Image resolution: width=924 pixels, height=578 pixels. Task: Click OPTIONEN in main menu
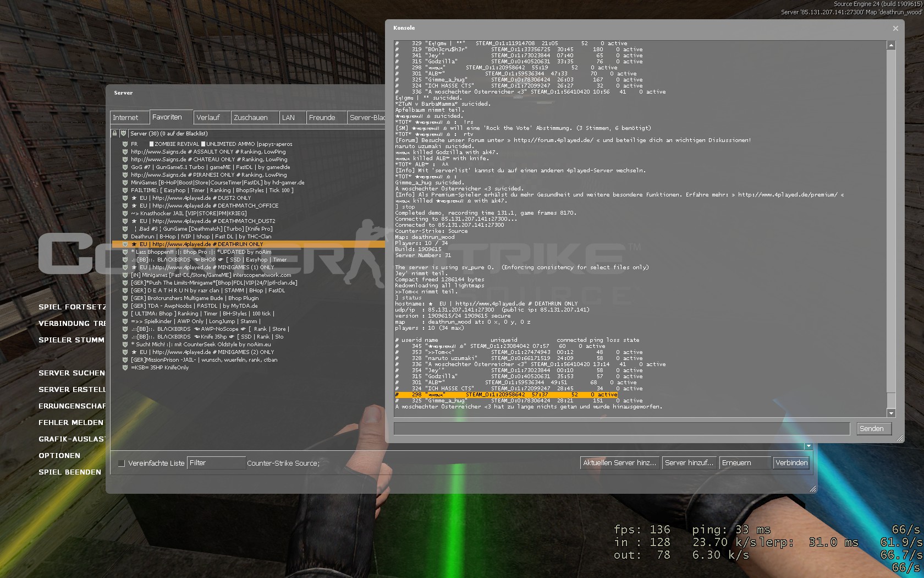(x=59, y=455)
